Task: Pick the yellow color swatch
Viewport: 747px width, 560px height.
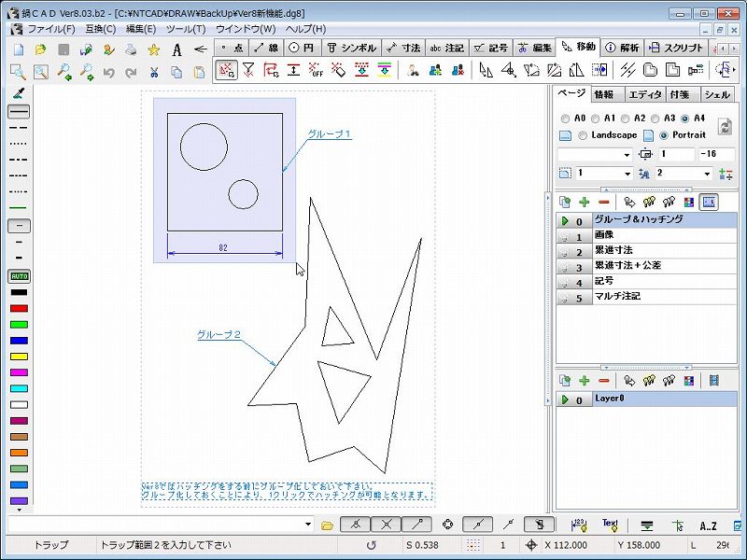Action: point(19,357)
